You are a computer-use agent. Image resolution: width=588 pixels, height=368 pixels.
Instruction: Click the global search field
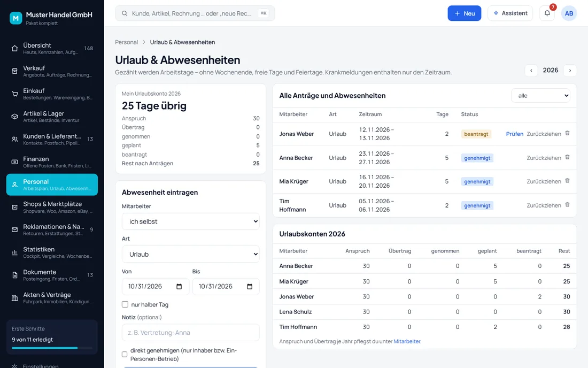click(195, 13)
